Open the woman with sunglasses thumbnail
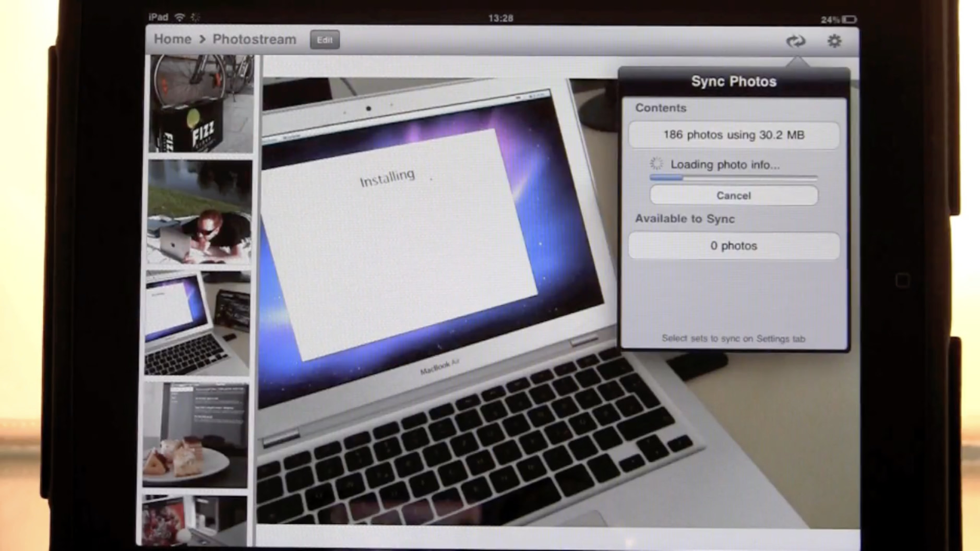Screen dimensions: 980x551 tap(199, 212)
